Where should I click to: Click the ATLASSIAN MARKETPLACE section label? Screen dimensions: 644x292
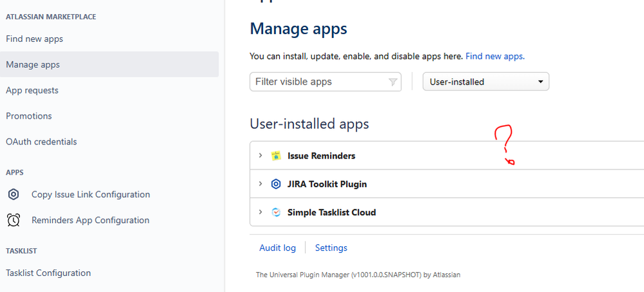coord(51,17)
